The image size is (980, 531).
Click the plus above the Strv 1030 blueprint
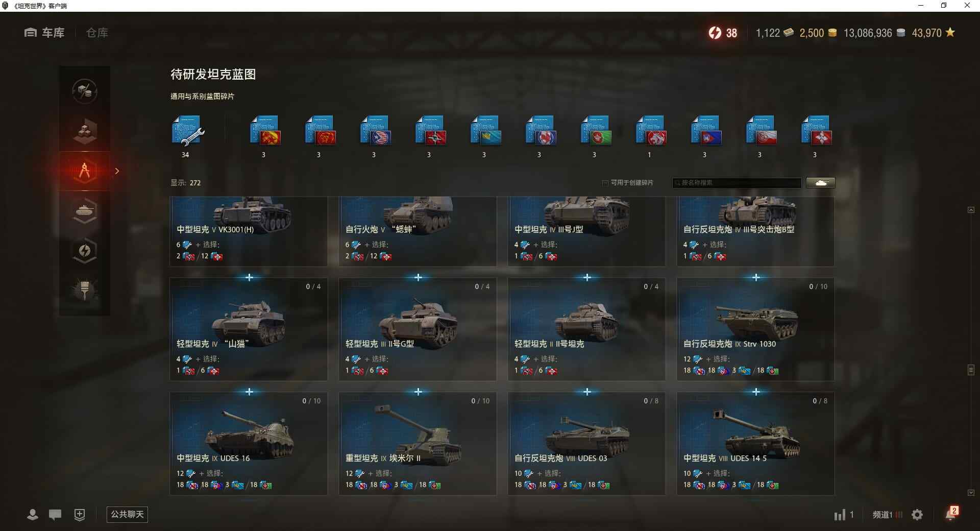[x=756, y=277]
